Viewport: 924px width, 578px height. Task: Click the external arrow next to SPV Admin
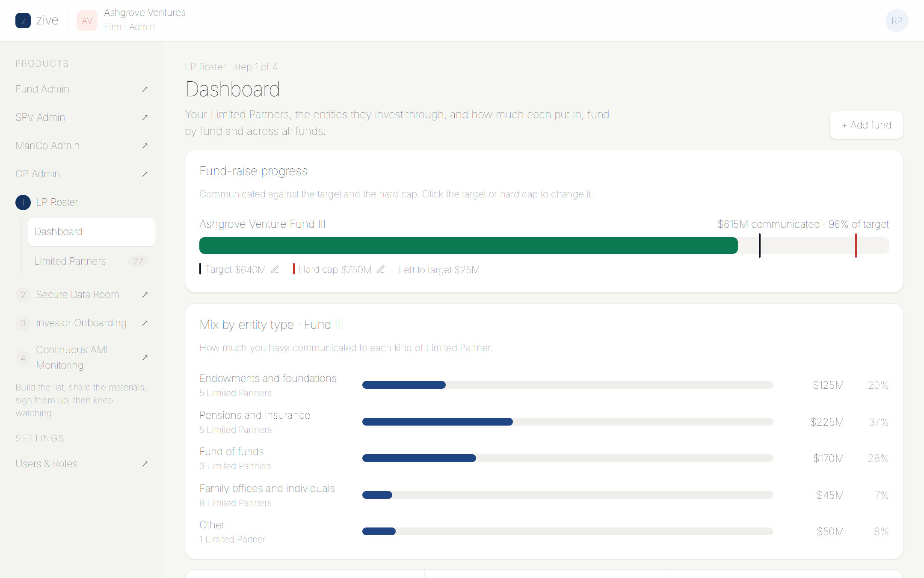pos(145,117)
